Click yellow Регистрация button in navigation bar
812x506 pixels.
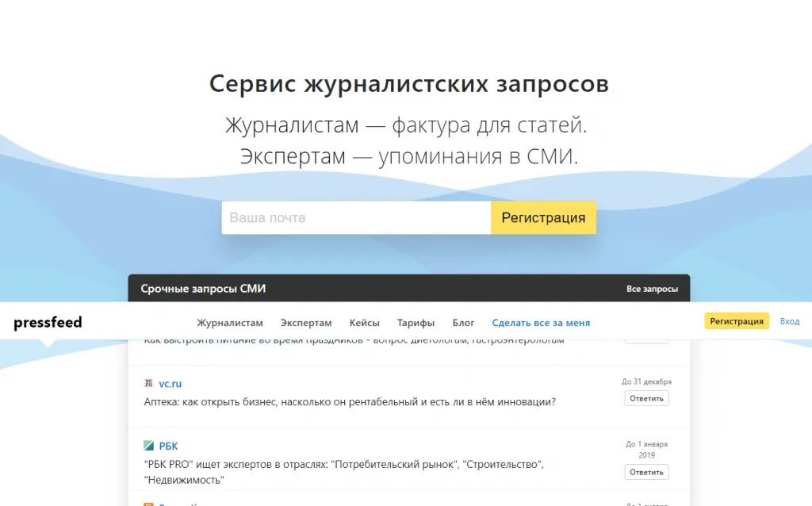coord(737,321)
